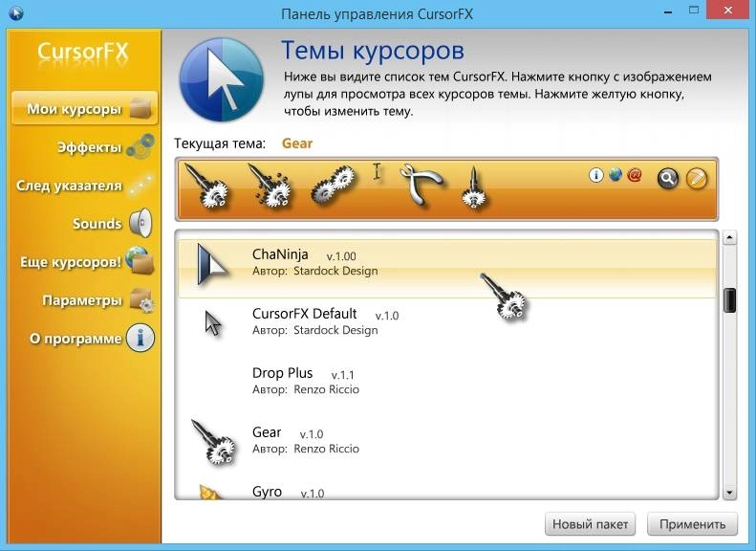Click the green discs icon beside Эффекты
The image size is (756, 551).
[140, 146]
